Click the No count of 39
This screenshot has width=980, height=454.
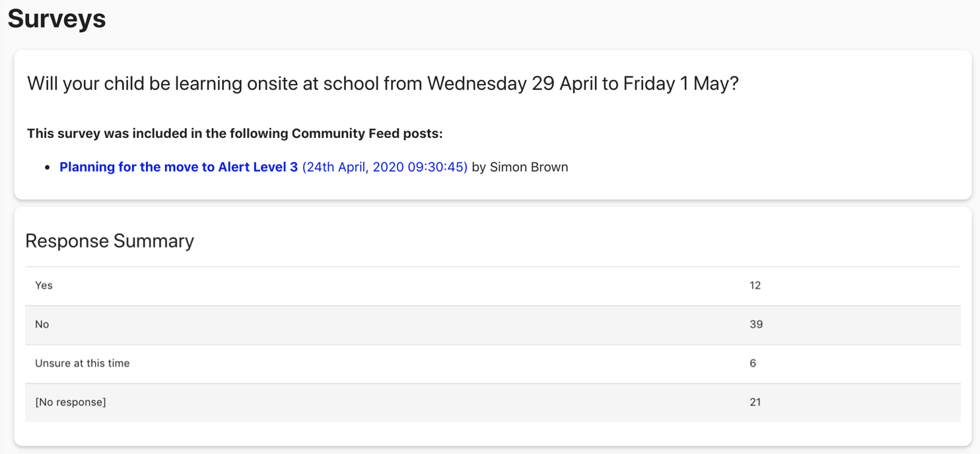pos(756,325)
